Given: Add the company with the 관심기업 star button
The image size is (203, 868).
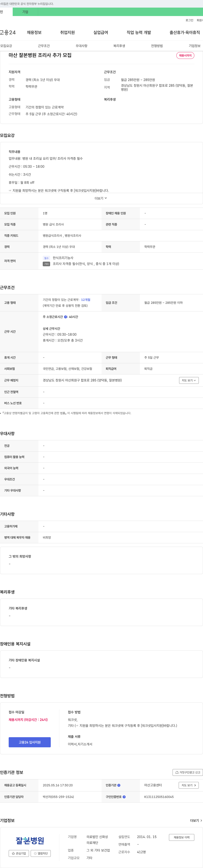Looking at the screenshot, I should coord(19,853).
